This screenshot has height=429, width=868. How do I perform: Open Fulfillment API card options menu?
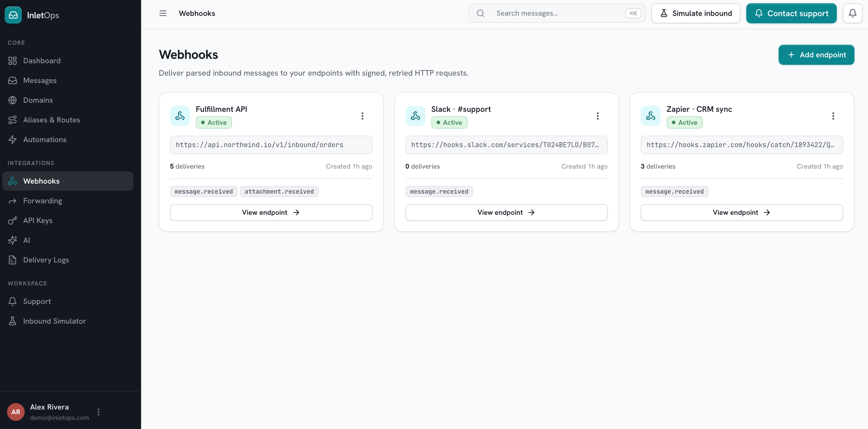point(362,116)
